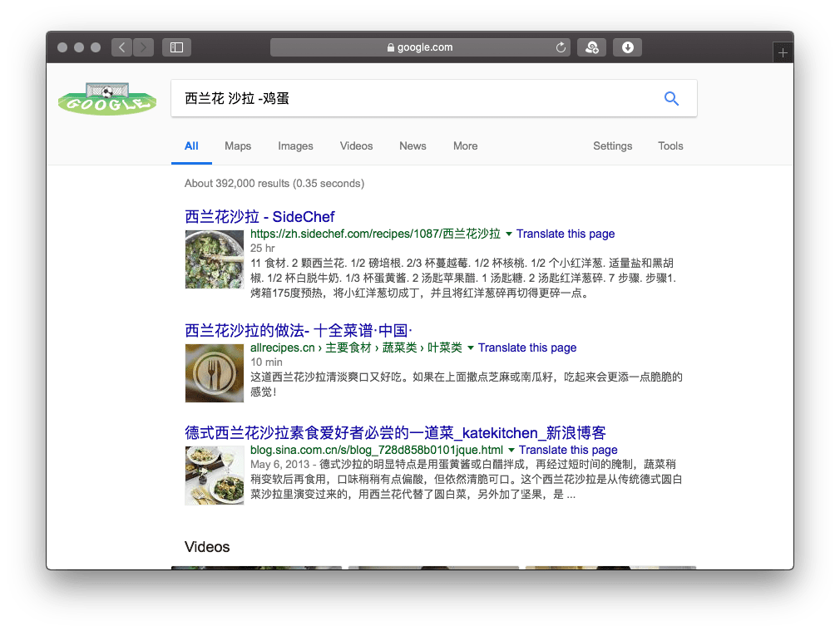The height and width of the screenshot is (631, 840).
Task: Click the Safari back navigation arrow
Action: pos(122,47)
